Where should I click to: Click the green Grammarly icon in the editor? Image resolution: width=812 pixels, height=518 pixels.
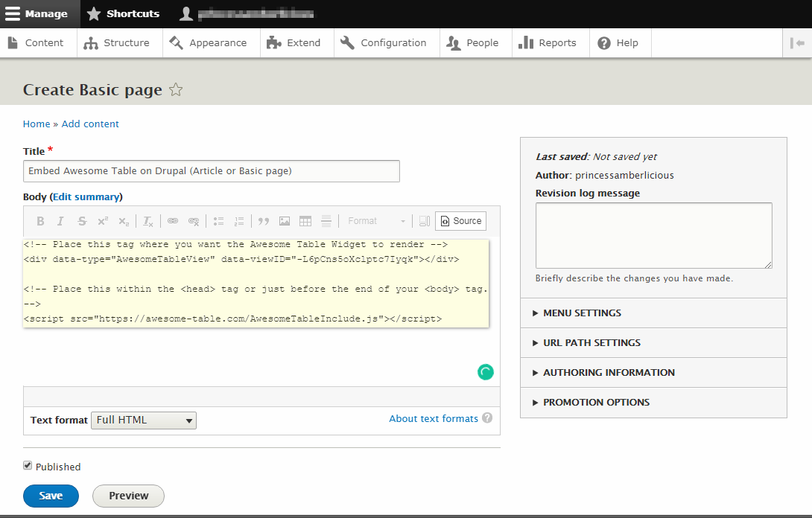pyautogui.click(x=485, y=372)
